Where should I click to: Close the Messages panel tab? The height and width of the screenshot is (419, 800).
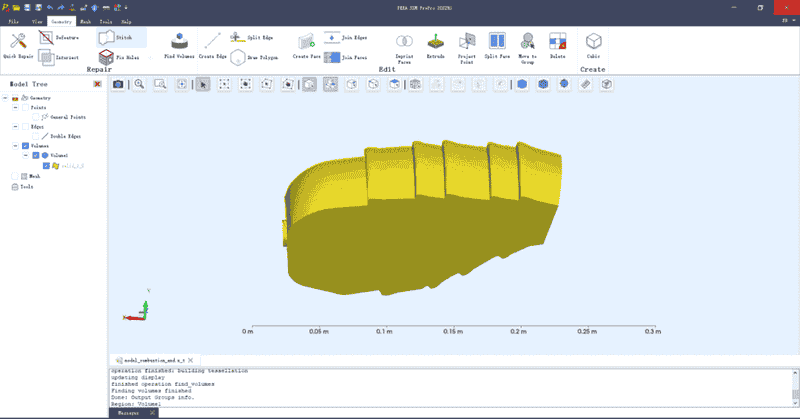152,413
